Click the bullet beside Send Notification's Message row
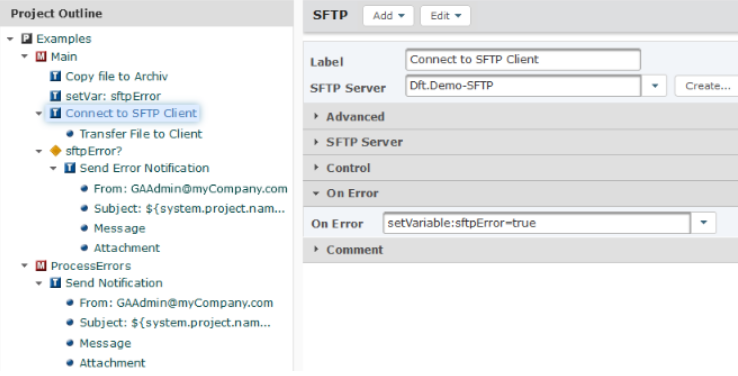 (x=70, y=343)
